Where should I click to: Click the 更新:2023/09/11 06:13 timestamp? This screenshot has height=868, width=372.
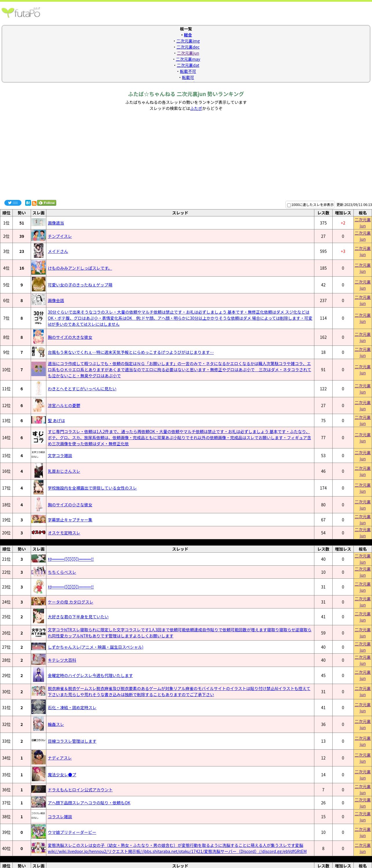pyautogui.click(x=354, y=205)
